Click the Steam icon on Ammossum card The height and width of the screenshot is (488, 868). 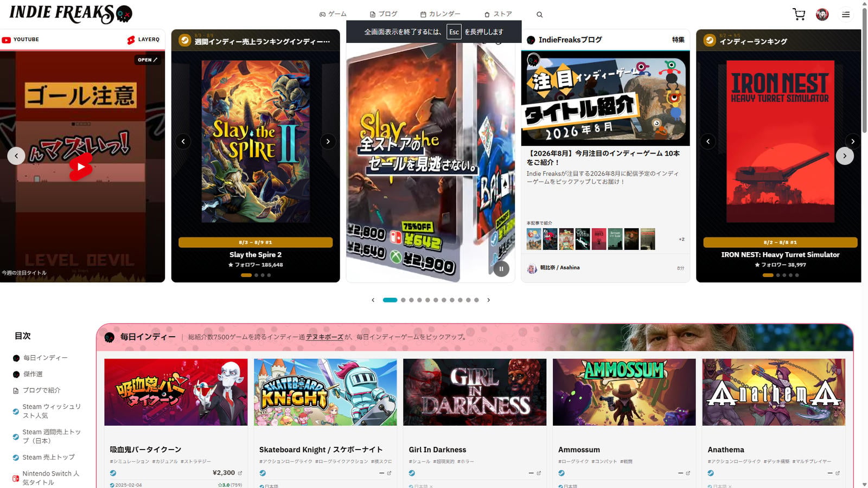[561, 473]
